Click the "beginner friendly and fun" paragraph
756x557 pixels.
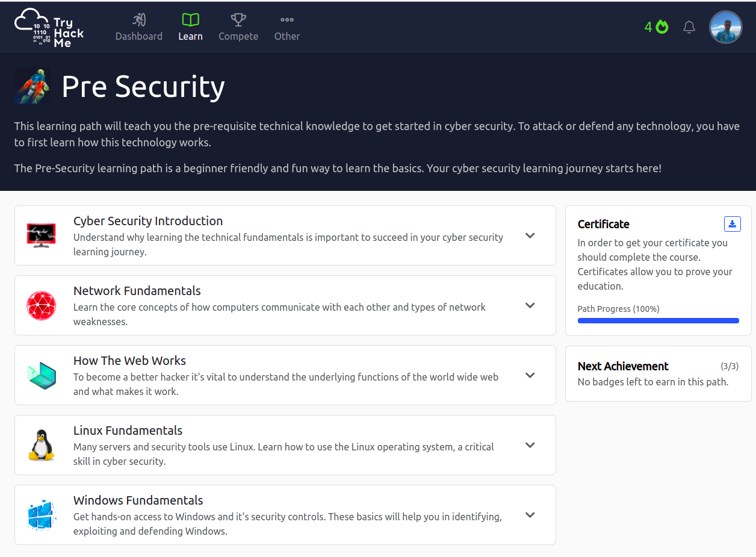click(338, 168)
